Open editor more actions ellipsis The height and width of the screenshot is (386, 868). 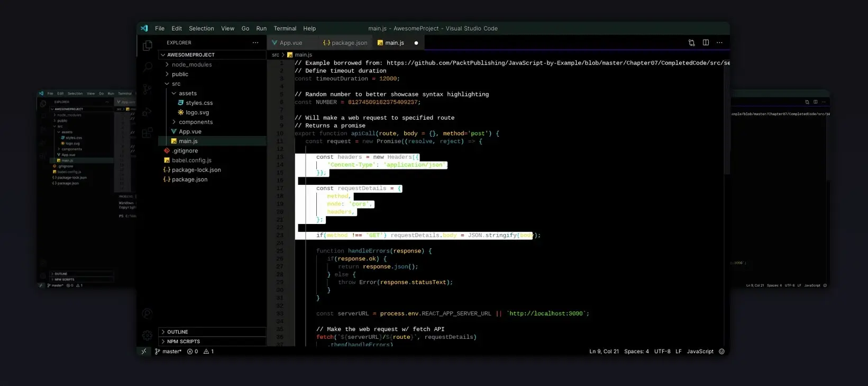pyautogui.click(x=719, y=43)
